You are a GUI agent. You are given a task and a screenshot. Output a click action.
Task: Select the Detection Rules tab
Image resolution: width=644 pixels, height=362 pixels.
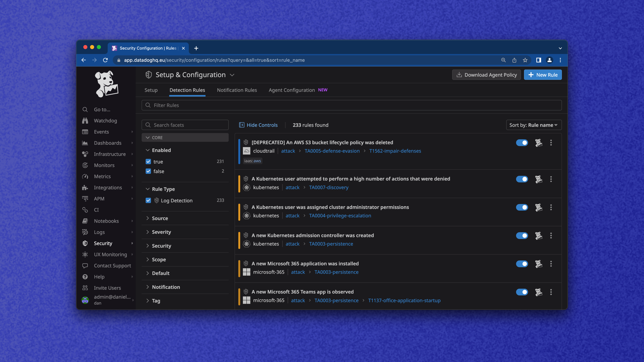[187, 90]
